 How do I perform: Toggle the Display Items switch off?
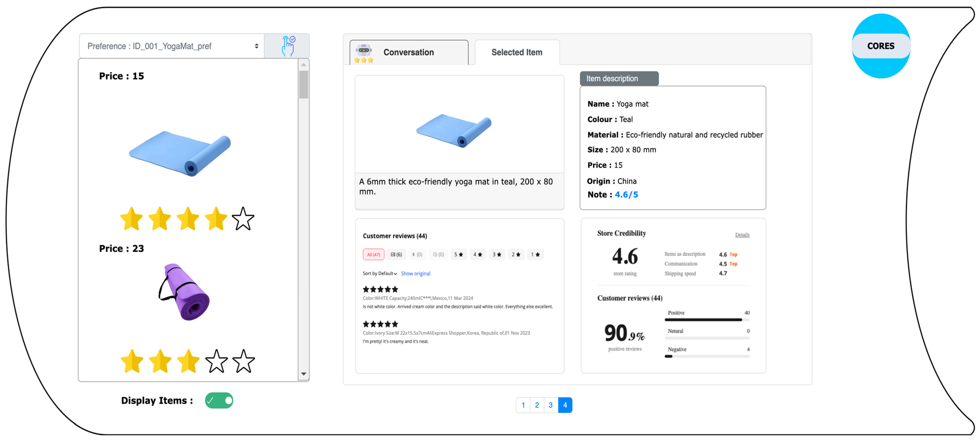coord(219,400)
